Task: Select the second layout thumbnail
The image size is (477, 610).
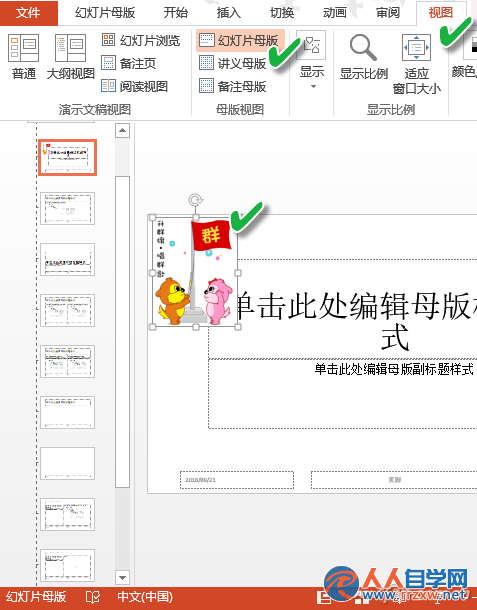Action: pyautogui.click(x=67, y=208)
